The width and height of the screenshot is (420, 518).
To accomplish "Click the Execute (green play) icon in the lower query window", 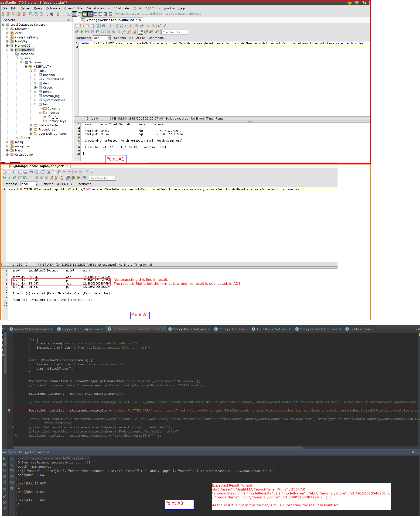I will click(10, 178).
